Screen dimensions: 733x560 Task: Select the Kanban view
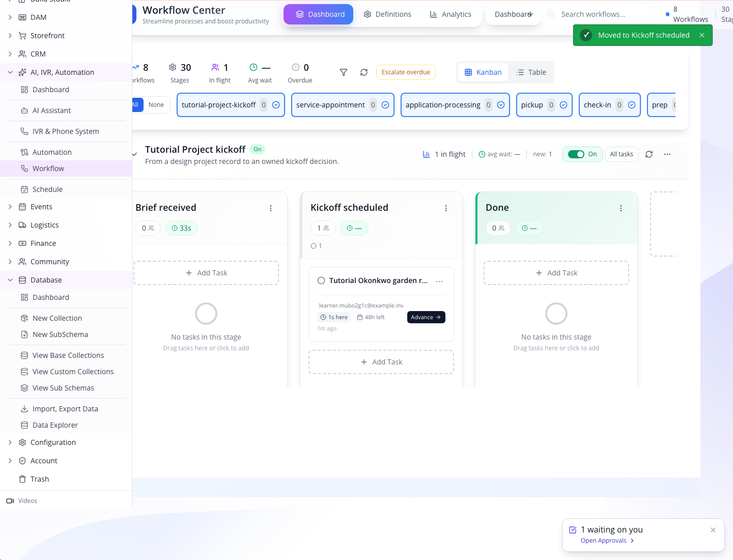click(483, 72)
